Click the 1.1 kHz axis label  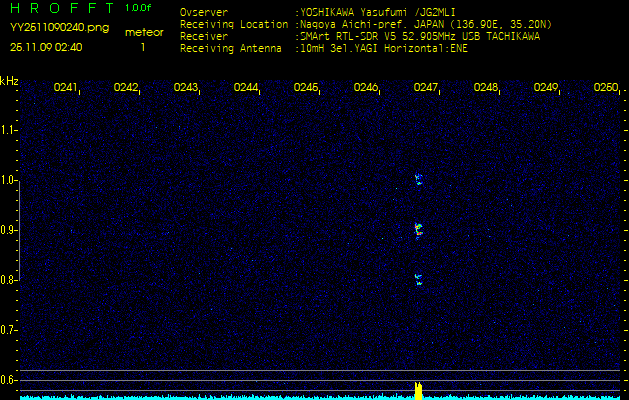[x=8, y=130]
